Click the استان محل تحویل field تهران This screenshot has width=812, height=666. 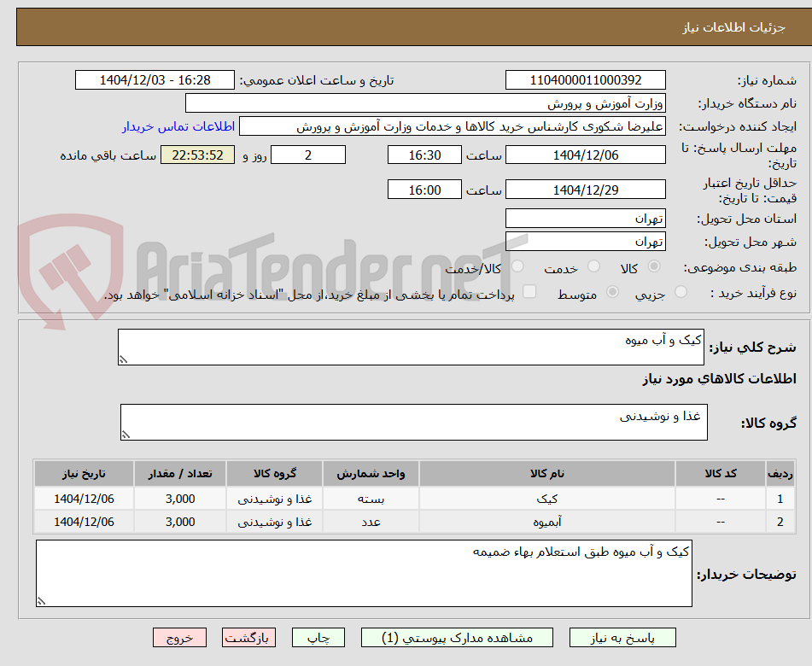coord(586,219)
